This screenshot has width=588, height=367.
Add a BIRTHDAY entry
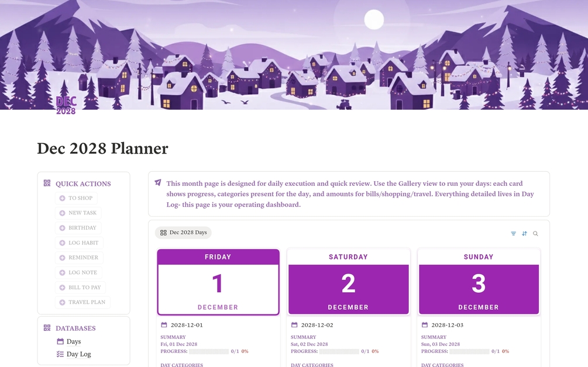tap(78, 228)
